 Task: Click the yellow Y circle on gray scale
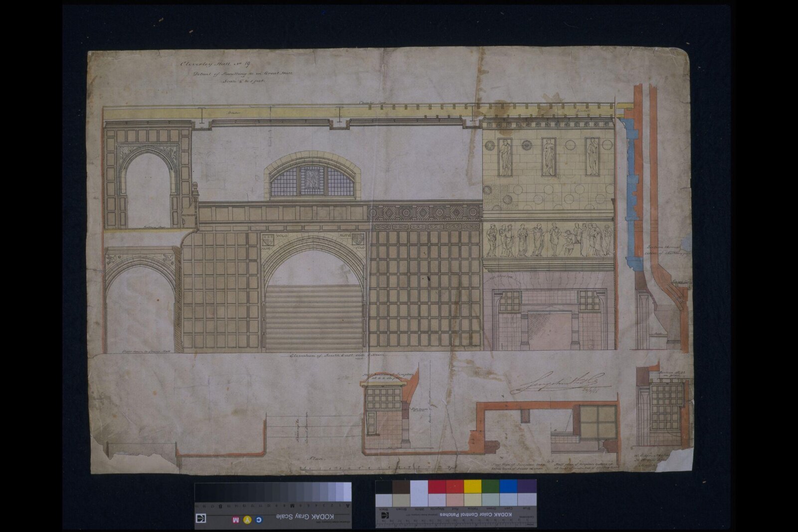(247, 520)
